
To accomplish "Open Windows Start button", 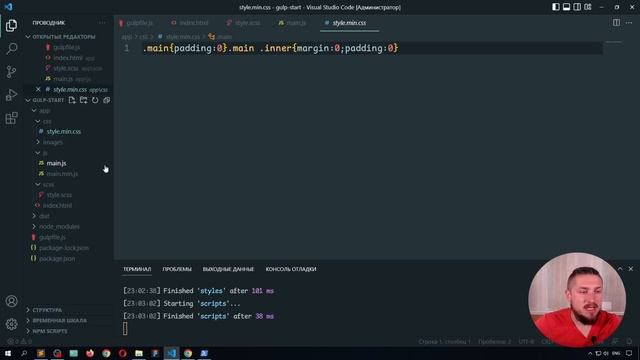I will (8, 353).
